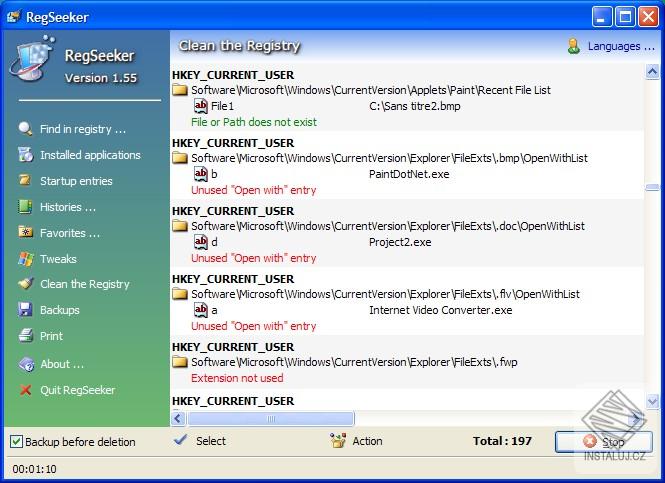665x483 pixels.
Task: Open About dialog from sidebar text
Action: (62, 364)
